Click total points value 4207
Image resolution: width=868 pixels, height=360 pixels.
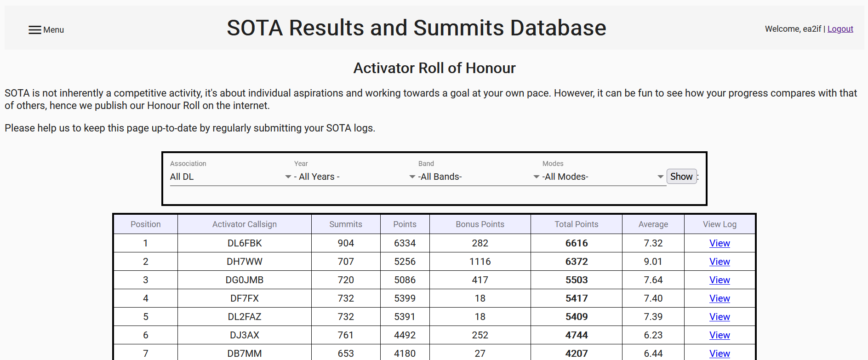pyautogui.click(x=577, y=354)
